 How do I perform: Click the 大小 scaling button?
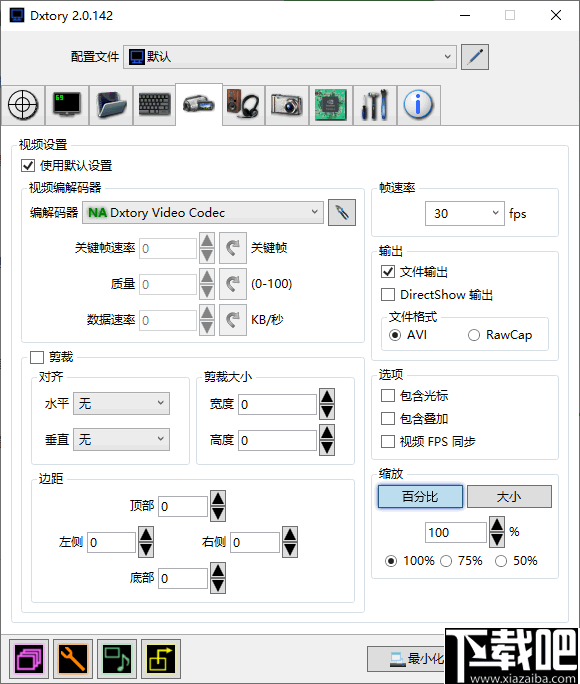click(509, 496)
